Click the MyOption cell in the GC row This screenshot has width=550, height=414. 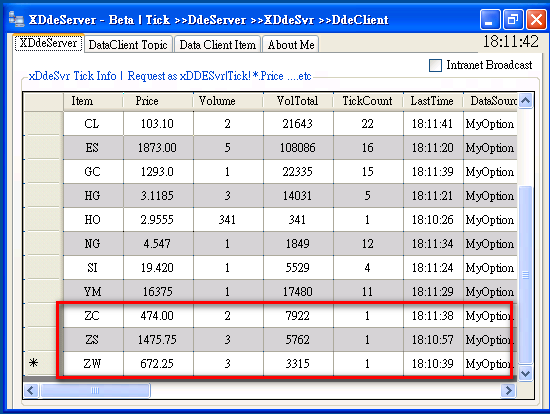point(490,172)
